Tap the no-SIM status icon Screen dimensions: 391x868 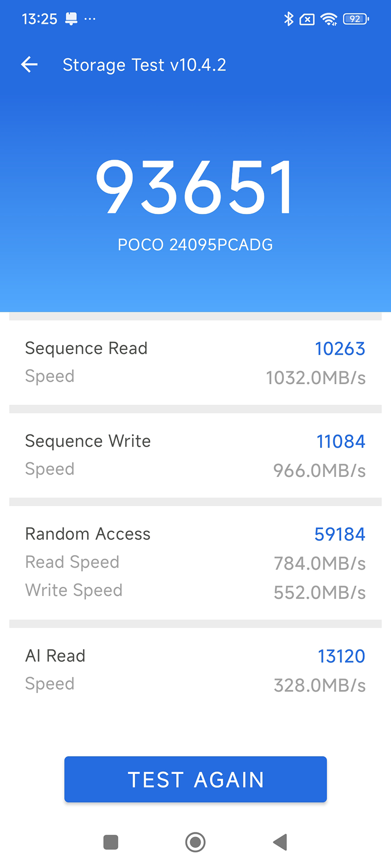pyautogui.click(x=307, y=20)
